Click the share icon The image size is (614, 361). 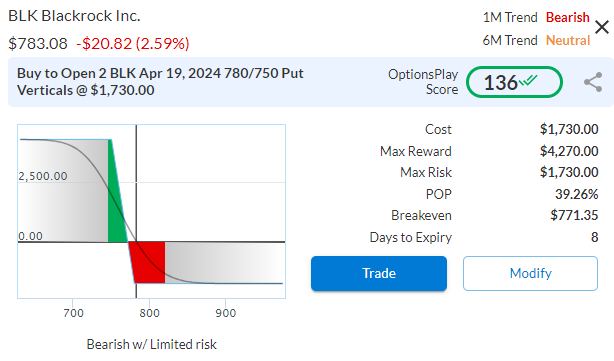(x=593, y=82)
